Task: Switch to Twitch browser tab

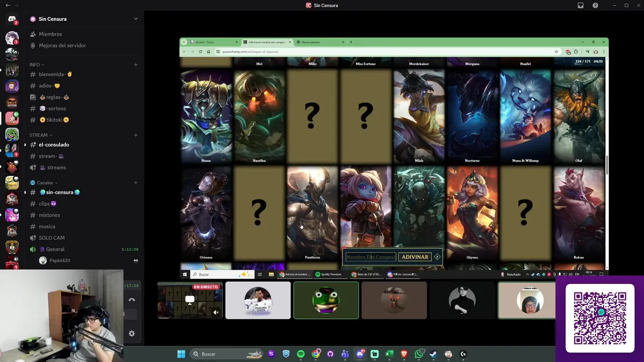Action: pos(214,42)
